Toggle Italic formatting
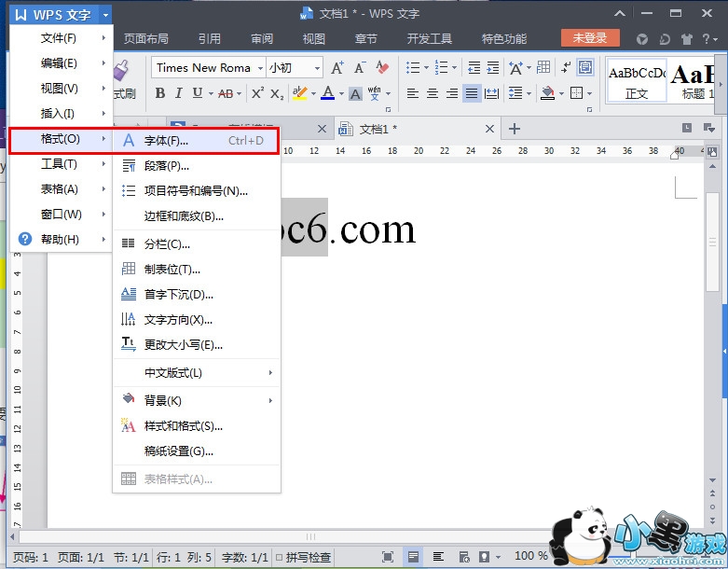 [x=179, y=93]
